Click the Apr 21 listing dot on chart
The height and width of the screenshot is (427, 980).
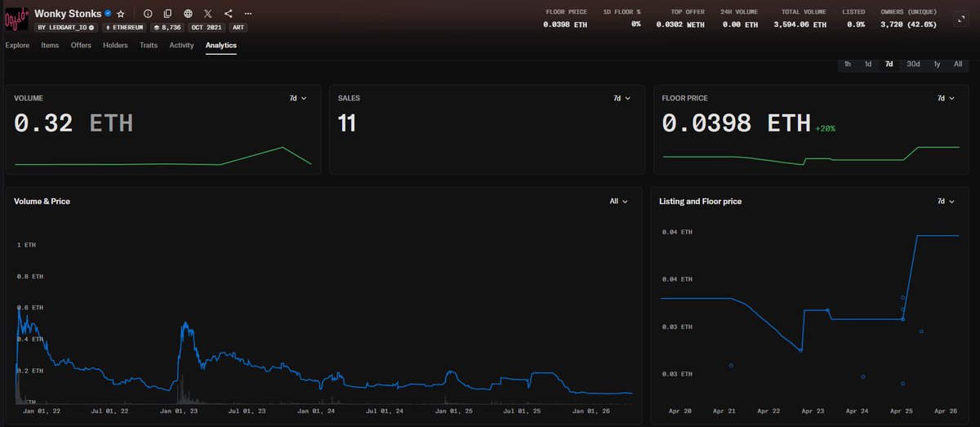(731, 365)
